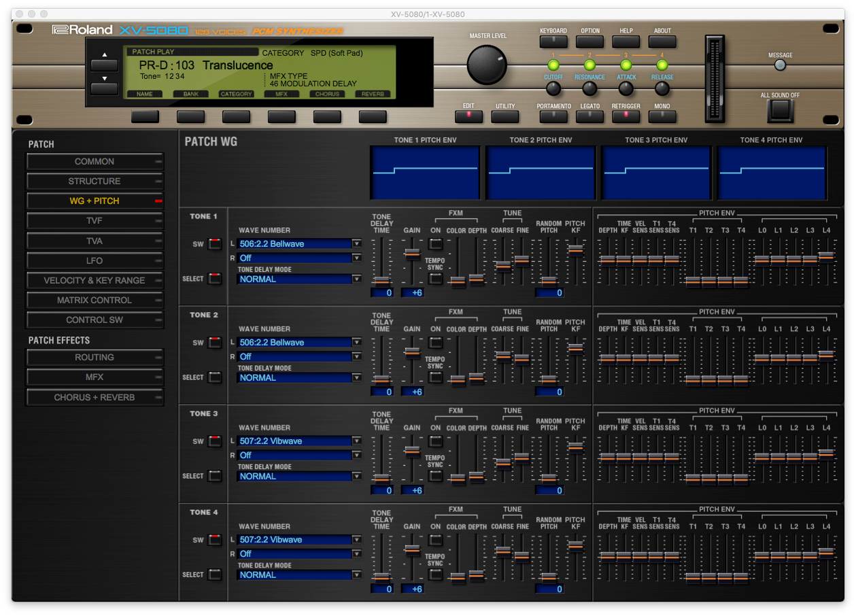The height and width of the screenshot is (616, 856).
Task: Click the ABOUT button
Action: [x=662, y=41]
